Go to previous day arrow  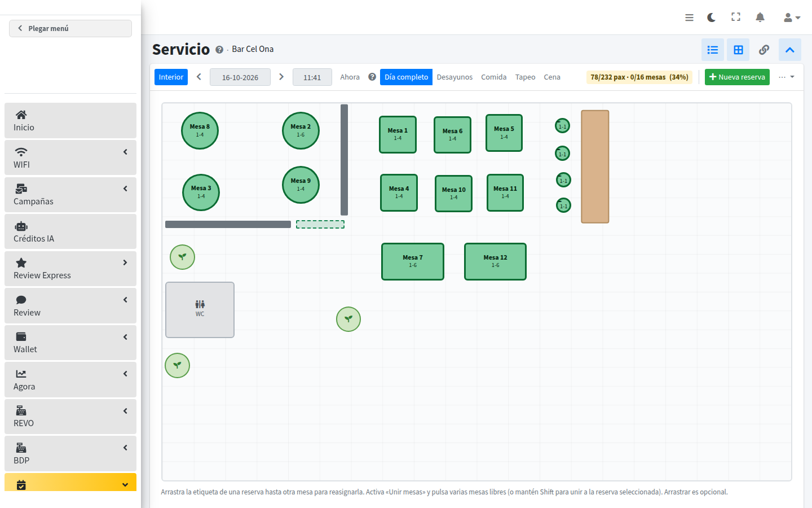click(x=199, y=77)
